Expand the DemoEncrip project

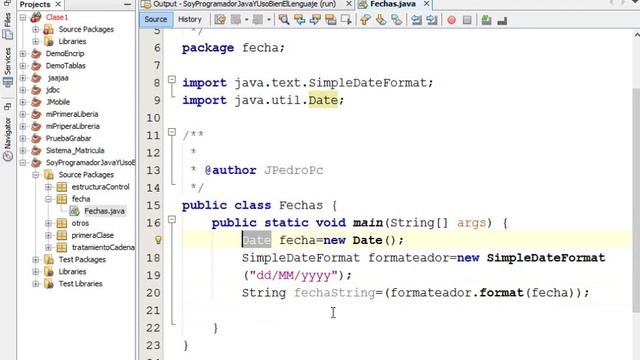pos(23,53)
